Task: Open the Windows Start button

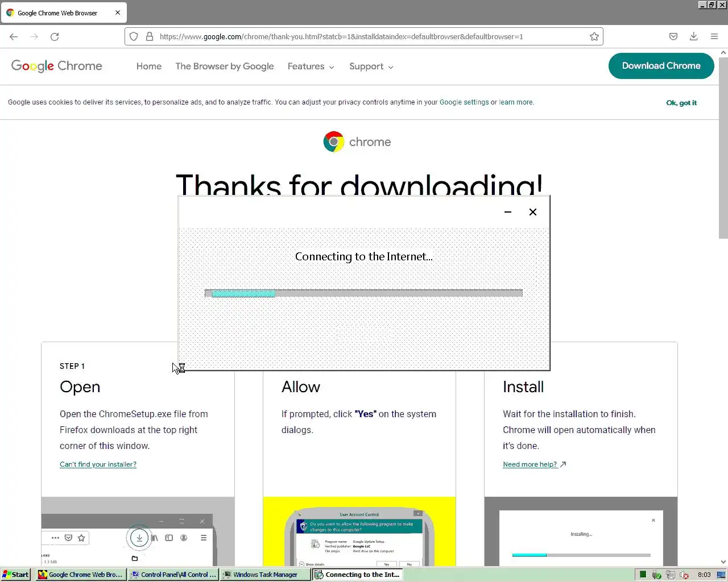Action: [15, 575]
